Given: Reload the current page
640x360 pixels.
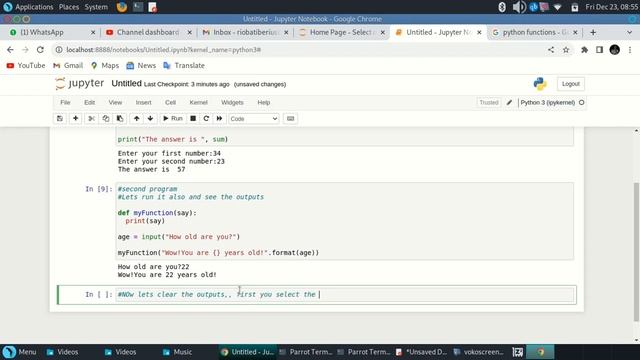Looking at the screenshot, I should pos(40,50).
